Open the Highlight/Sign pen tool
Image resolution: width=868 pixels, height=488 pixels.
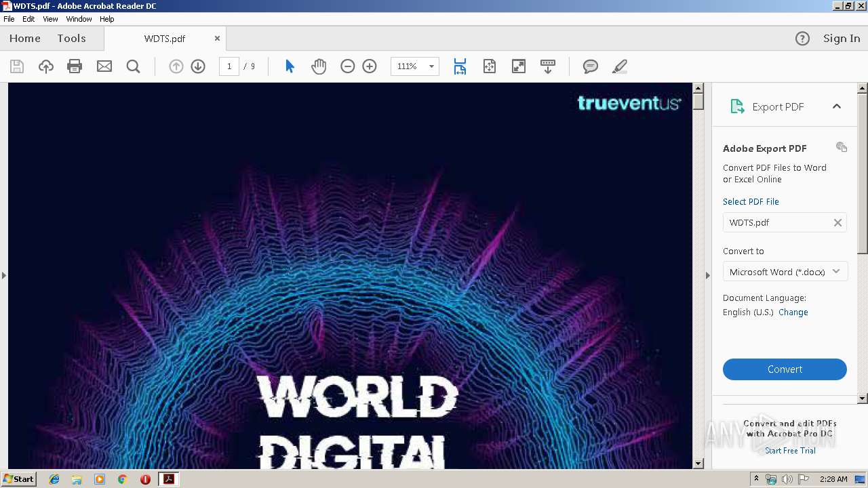pyautogui.click(x=620, y=66)
